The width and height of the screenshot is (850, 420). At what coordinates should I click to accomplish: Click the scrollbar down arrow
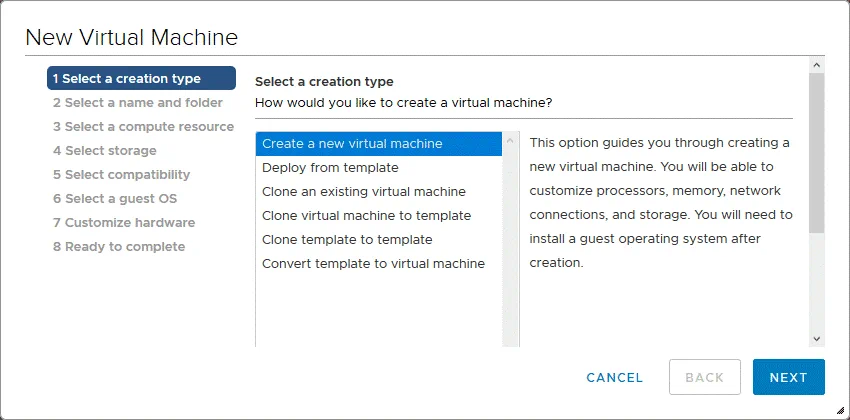coord(816,339)
